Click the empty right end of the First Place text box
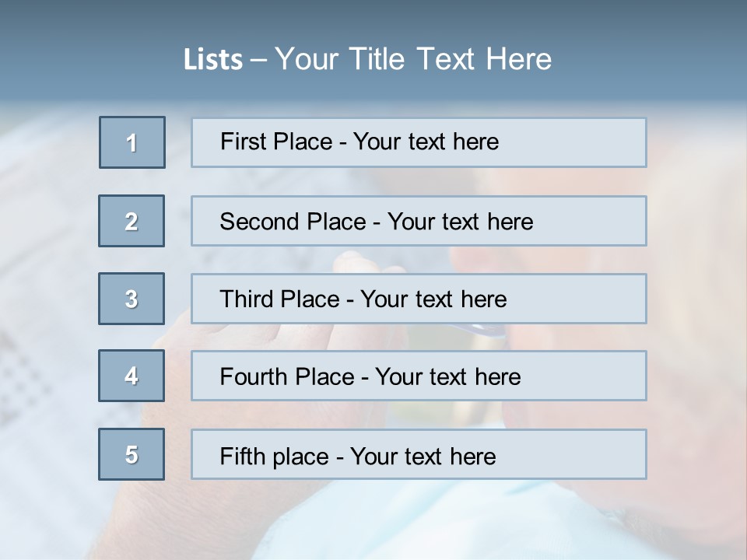The width and height of the screenshot is (747, 560). [591, 142]
